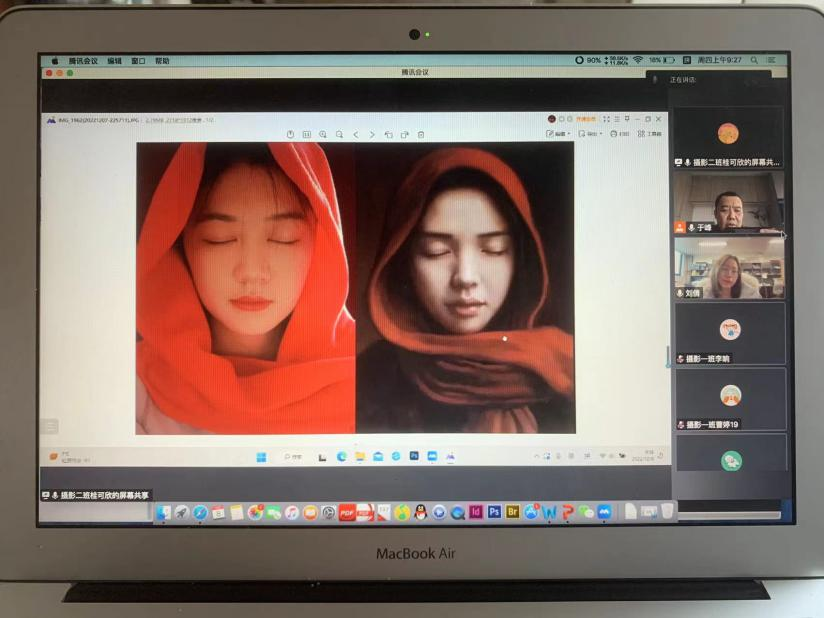Click the Windows Start button in shared taskbar
This screenshot has width=824, height=618.
(261, 457)
